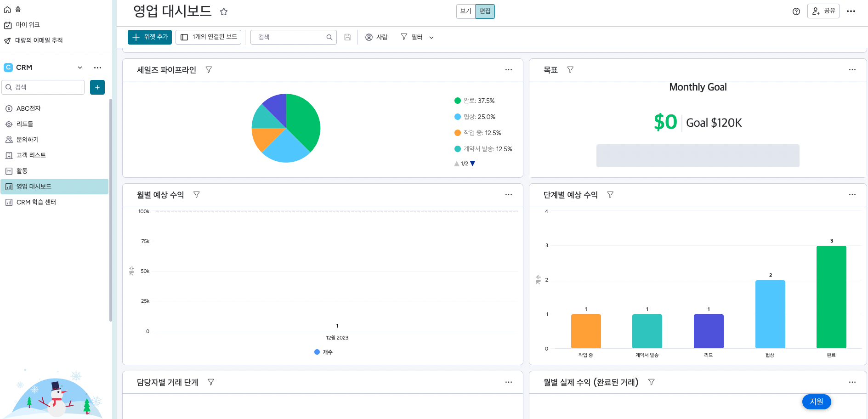Open the CRM workspace options menu
This screenshot has width=868, height=419.
tap(97, 68)
